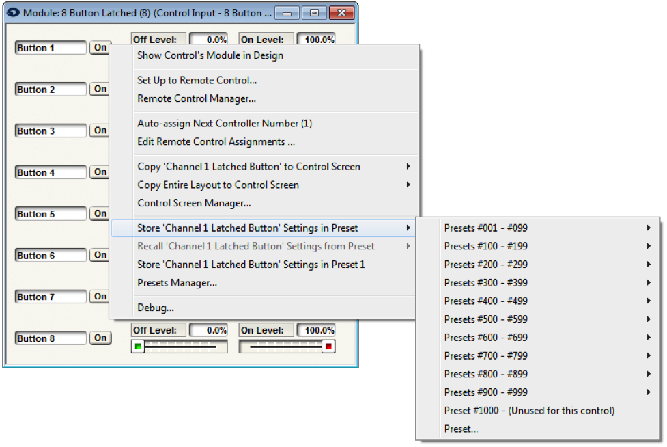Expand Presets #200 - #299 submenu
This screenshot has height=447, width=667.
coord(538,264)
